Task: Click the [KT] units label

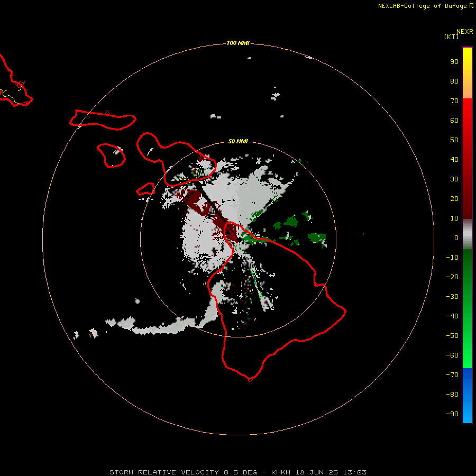Action: tap(452, 36)
